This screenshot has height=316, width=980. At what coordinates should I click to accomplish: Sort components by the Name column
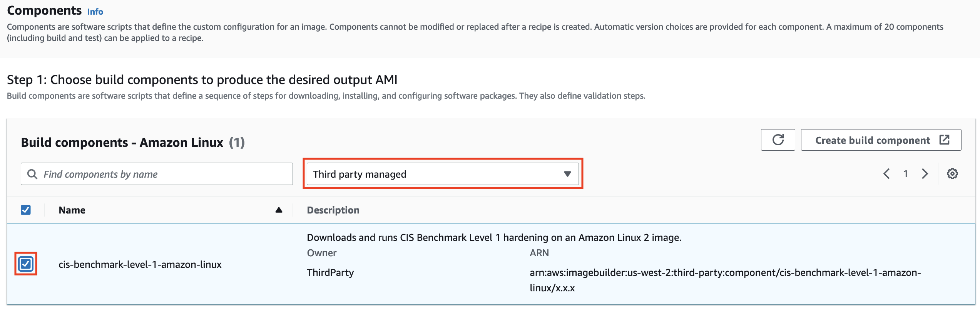point(72,210)
